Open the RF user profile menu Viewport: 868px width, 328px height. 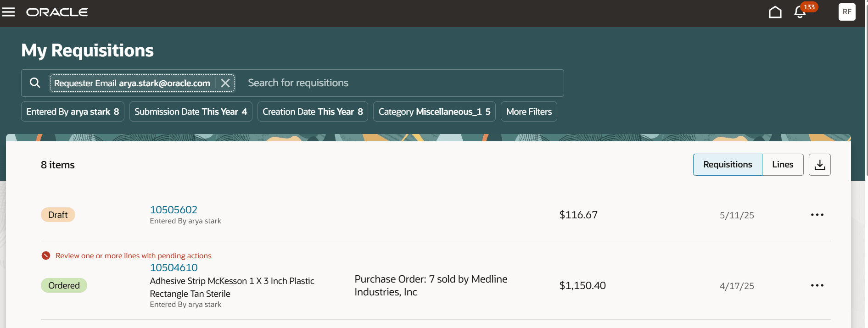[x=847, y=12]
